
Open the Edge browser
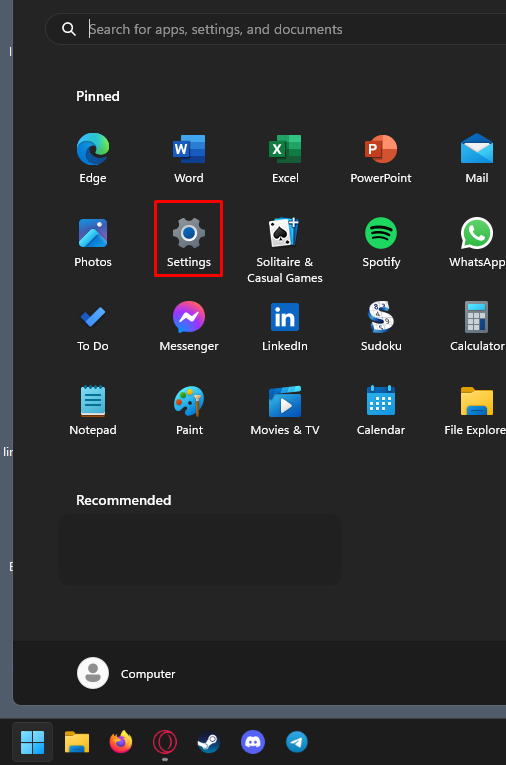point(93,158)
